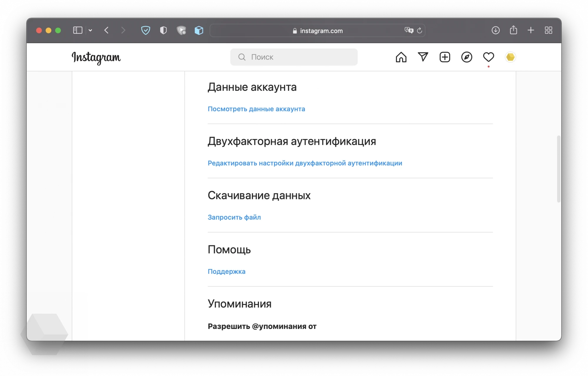This screenshot has width=588, height=376.
Task: Click the Упоминания heading
Action: [240, 304]
